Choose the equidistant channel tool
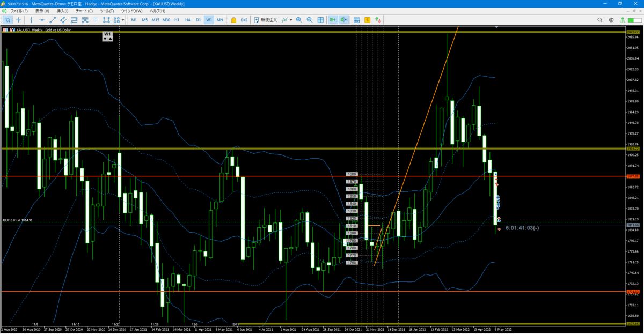 (63, 20)
